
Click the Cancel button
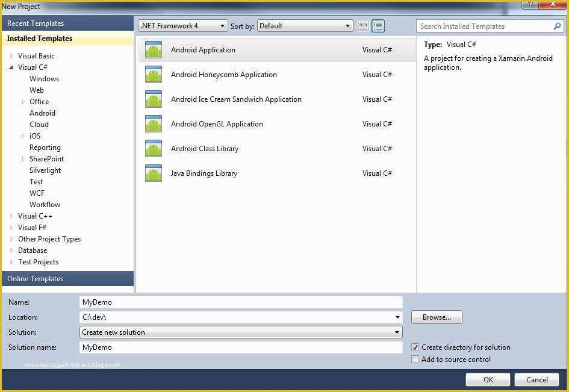pos(536,380)
